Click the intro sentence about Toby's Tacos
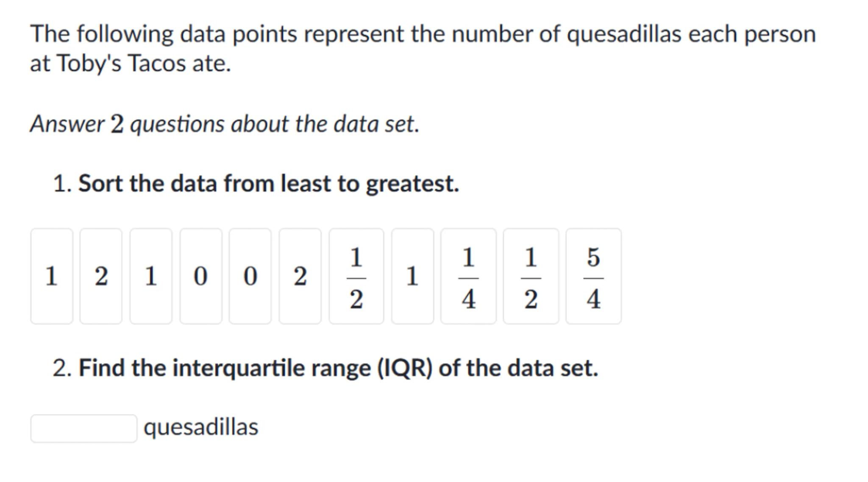The height and width of the screenshot is (482, 868). click(x=423, y=48)
